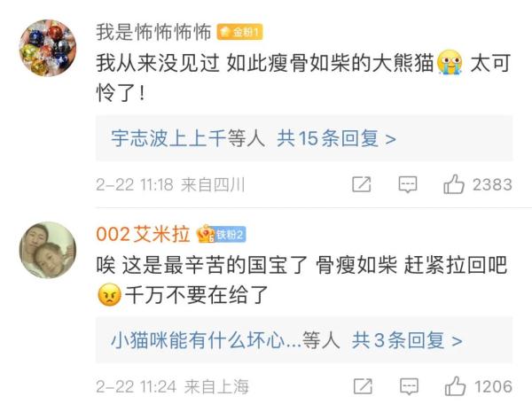
Task: Reply to the comment from 四川
Action: point(407,184)
